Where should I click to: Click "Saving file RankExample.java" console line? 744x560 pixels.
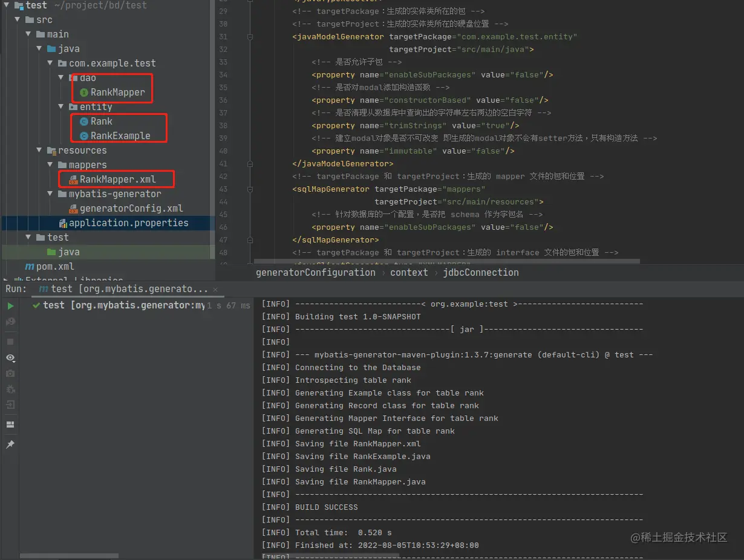(363, 456)
